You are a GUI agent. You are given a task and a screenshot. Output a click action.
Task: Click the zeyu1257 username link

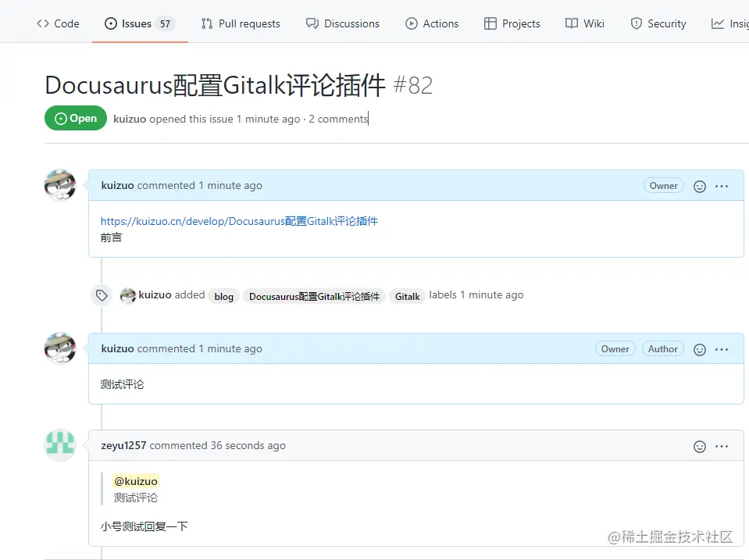123,445
